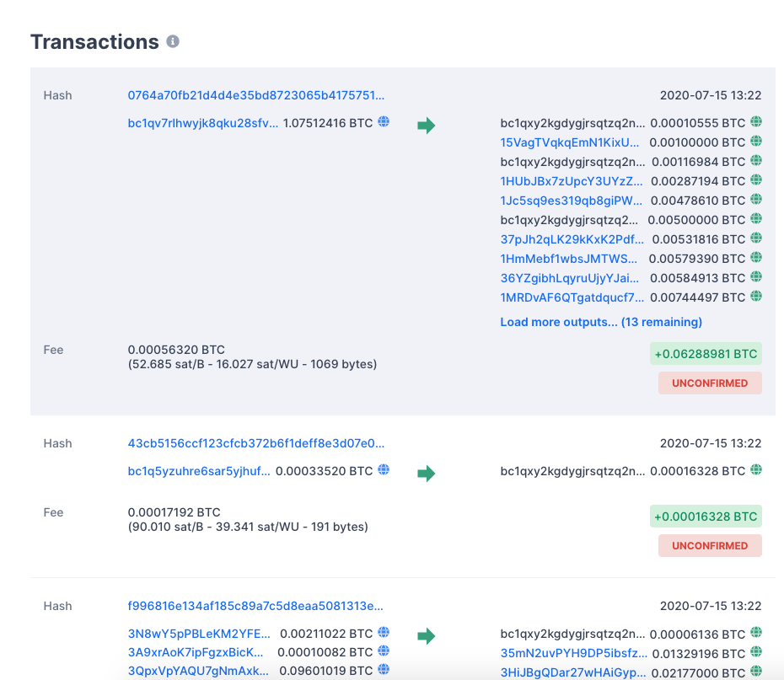Open input address 3N8wY5pPBLeKM2YFE...
This screenshot has height=680, width=784.
[x=199, y=634]
